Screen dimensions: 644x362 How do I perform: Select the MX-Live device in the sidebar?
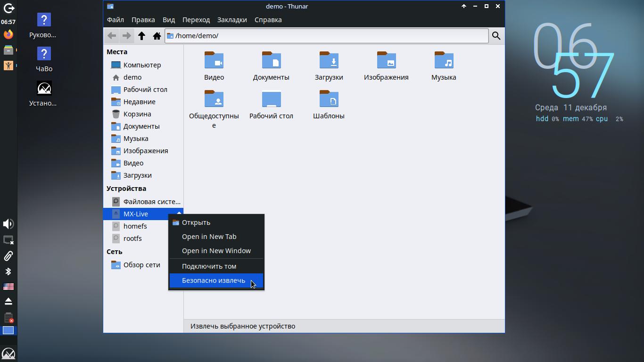point(143,214)
